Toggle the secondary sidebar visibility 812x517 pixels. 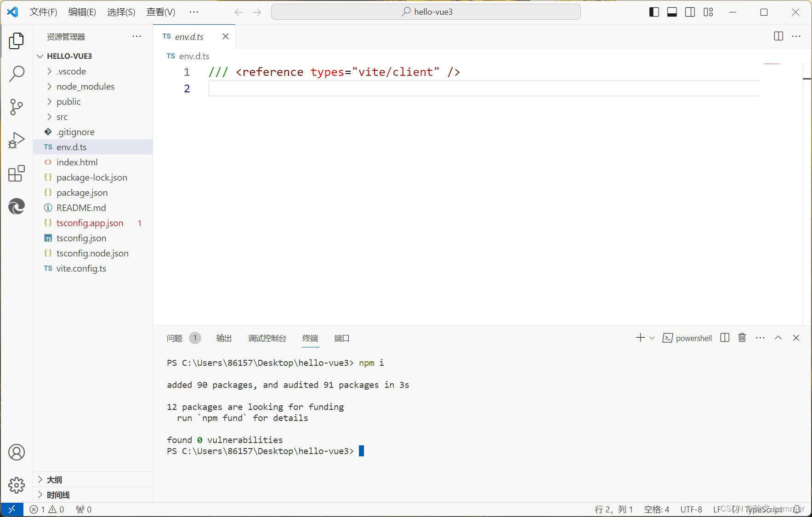[690, 12]
